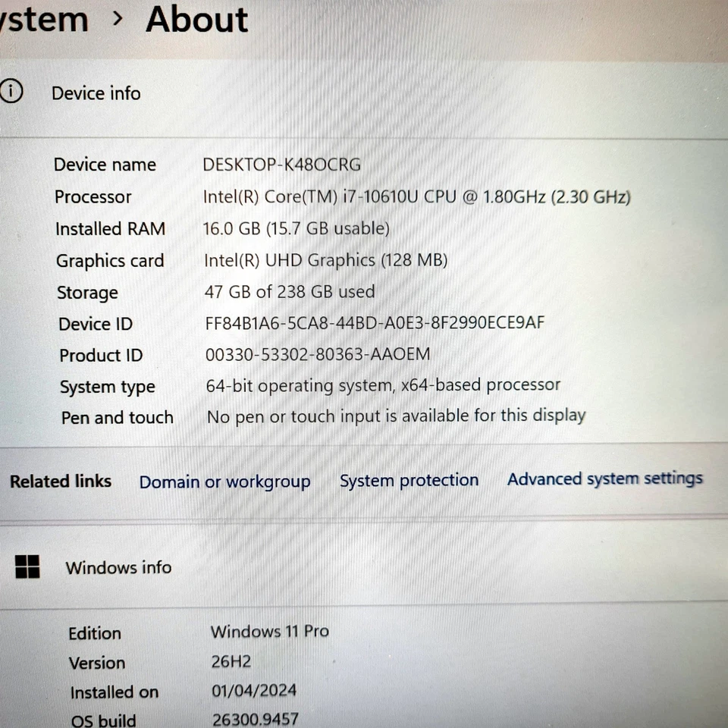Click the Installed RAM label

110,229
